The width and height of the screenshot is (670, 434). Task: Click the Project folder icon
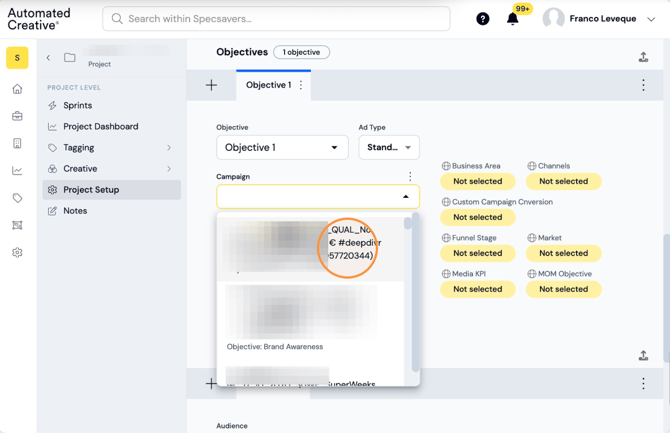[x=70, y=58]
